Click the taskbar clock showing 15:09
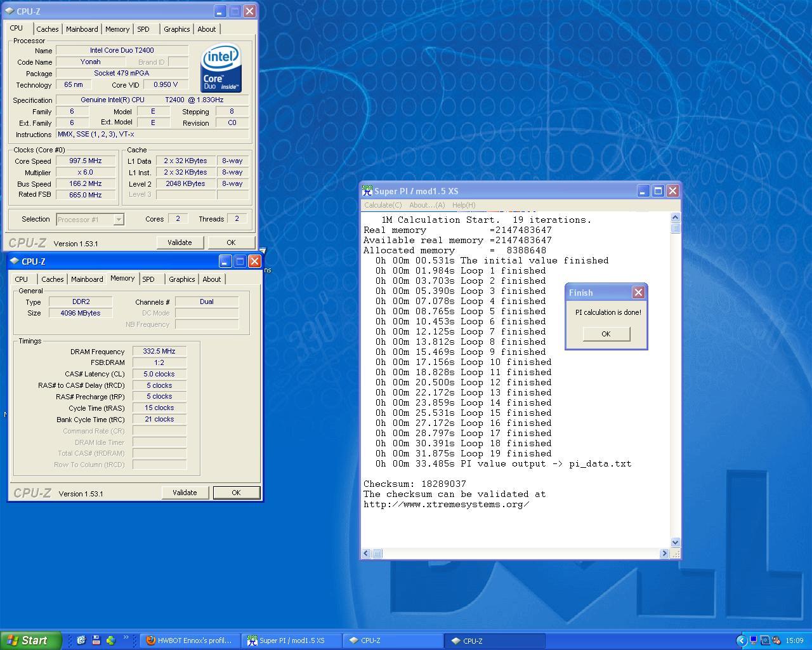This screenshot has width=812, height=650. point(794,640)
